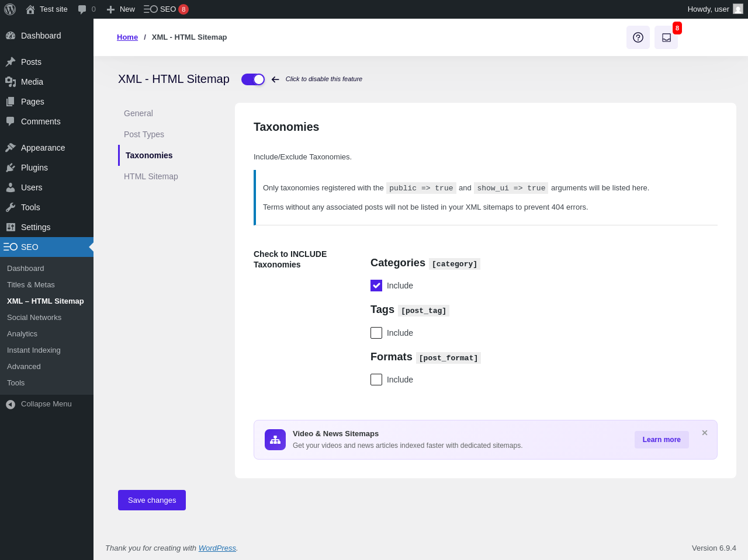748x560 pixels.
Task: Click the Appearance paintbrush icon
Action: point(11,148)
